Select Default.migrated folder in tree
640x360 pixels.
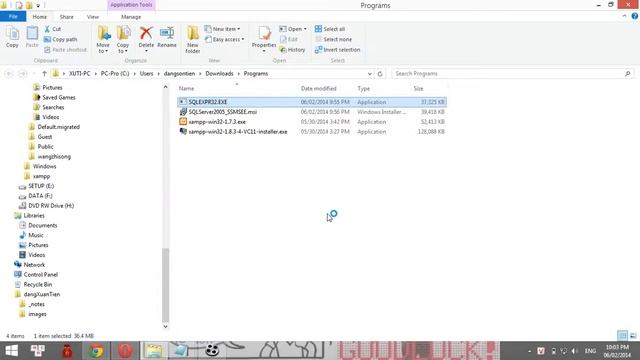(58, 127)
